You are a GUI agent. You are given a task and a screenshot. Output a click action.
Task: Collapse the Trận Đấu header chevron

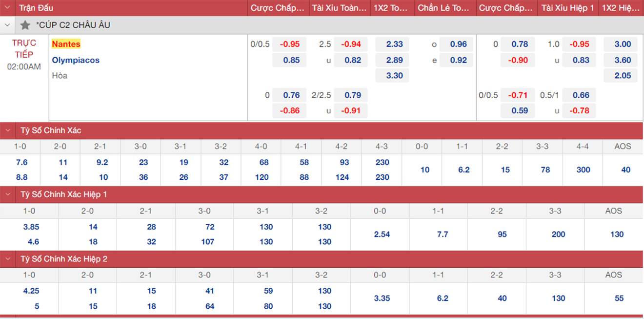tap(7, 8)
